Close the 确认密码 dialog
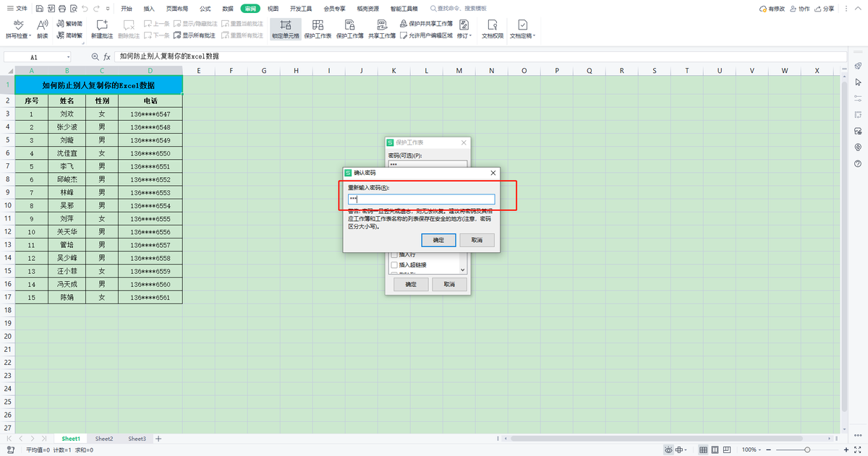This screenshot has width=868, height=456. coord(493,173)
